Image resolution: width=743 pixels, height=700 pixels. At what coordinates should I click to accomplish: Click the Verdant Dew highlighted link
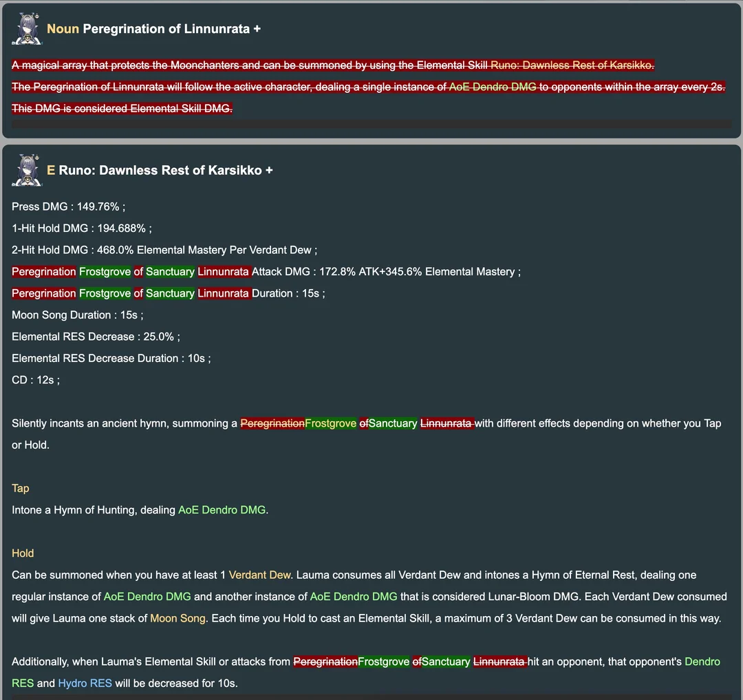pos(260,575)
